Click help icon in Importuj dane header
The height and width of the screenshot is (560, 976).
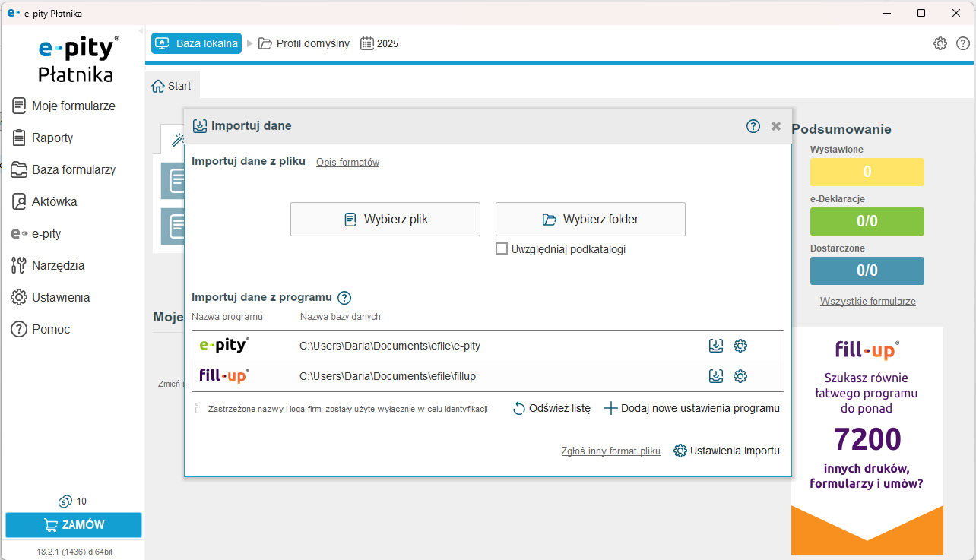click(x=753, y=126)
